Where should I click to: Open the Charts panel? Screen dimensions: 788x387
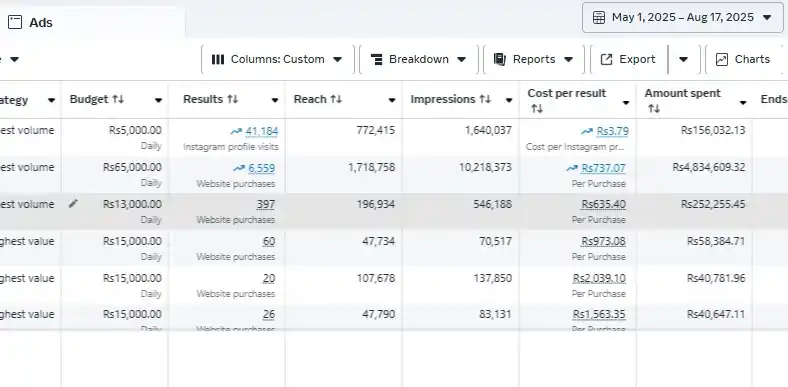(744, 59)
